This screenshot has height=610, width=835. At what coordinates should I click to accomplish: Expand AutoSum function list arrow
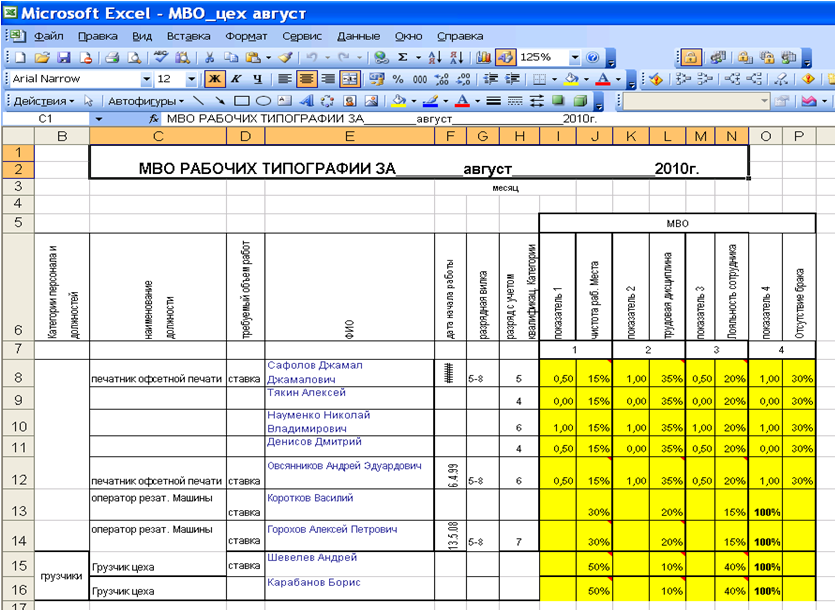click(418, 58)
